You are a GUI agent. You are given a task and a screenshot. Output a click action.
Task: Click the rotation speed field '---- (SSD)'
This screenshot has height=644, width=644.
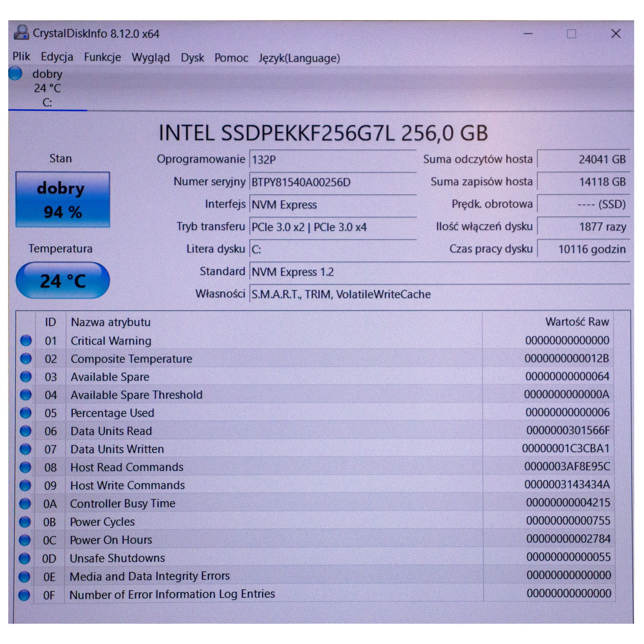coord(583,204)
